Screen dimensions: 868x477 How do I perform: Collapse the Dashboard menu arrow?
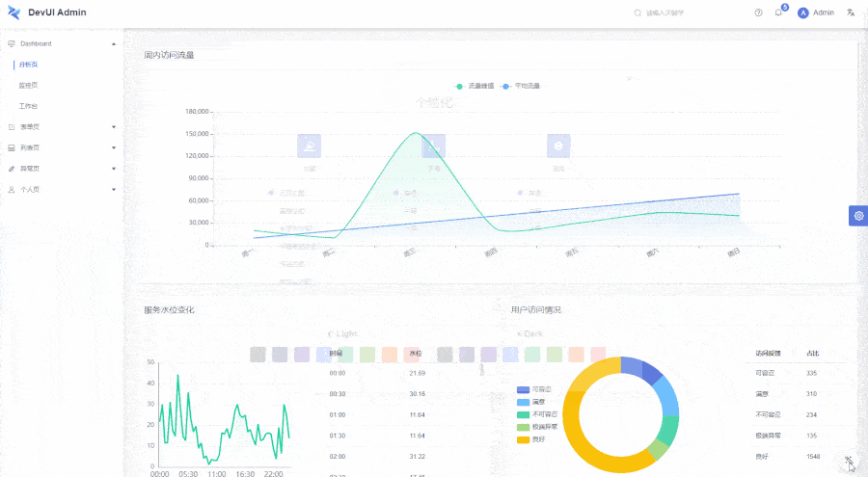pyautogui.click(x=114, y=43)
